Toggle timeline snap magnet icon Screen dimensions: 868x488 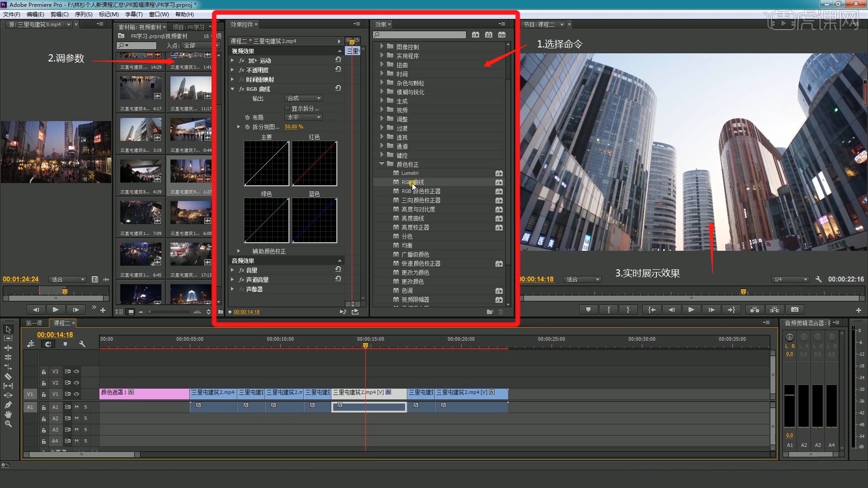48,344
